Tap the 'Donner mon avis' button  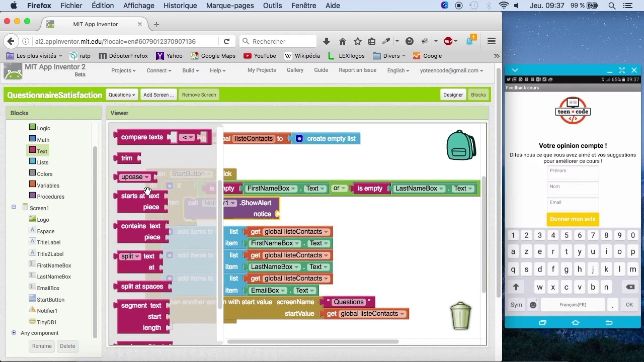[x=573, y=219]
